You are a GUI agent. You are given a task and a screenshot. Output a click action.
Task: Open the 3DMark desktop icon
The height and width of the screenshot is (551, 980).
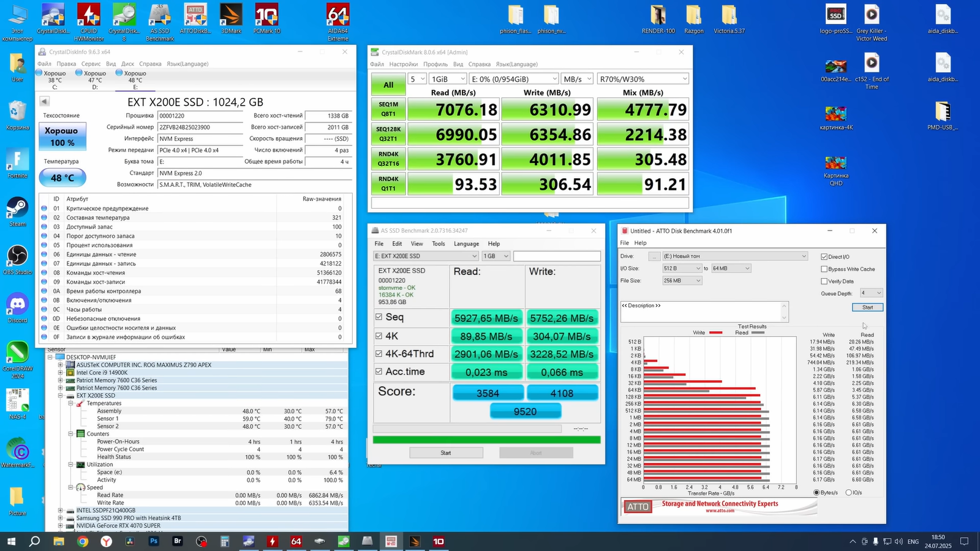tap(231, 16)
